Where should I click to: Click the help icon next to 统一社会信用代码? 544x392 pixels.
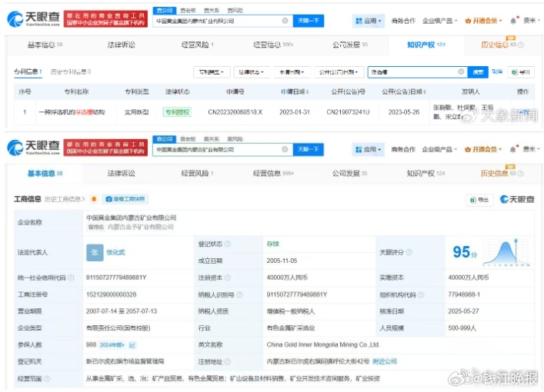pyautogui.click(x=71, y=277)
